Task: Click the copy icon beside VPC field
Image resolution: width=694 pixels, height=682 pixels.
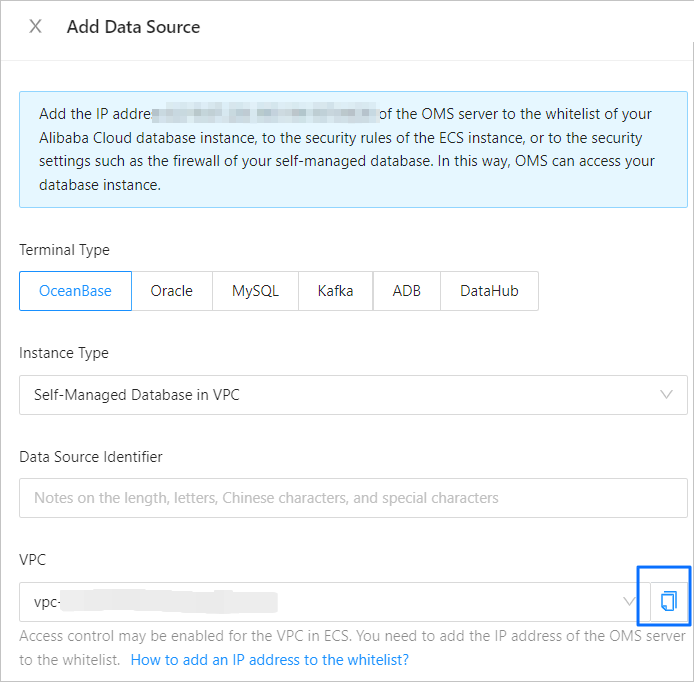Action: coord(669,601)
